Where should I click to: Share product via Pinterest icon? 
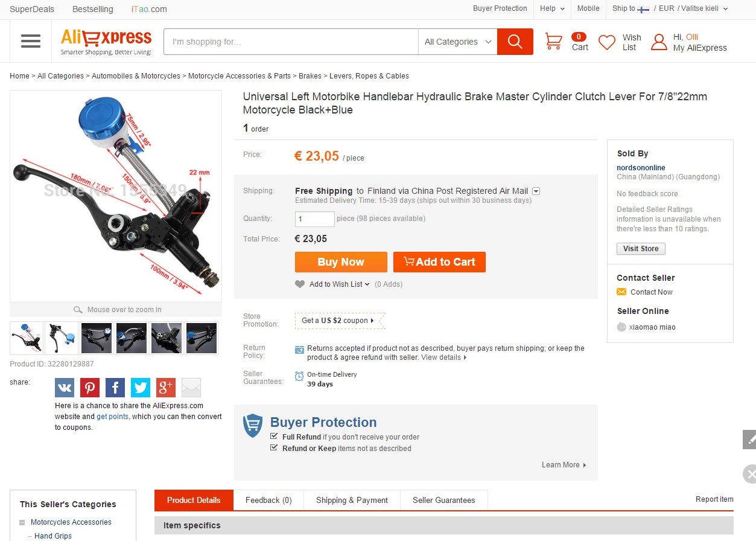[90, 388]
